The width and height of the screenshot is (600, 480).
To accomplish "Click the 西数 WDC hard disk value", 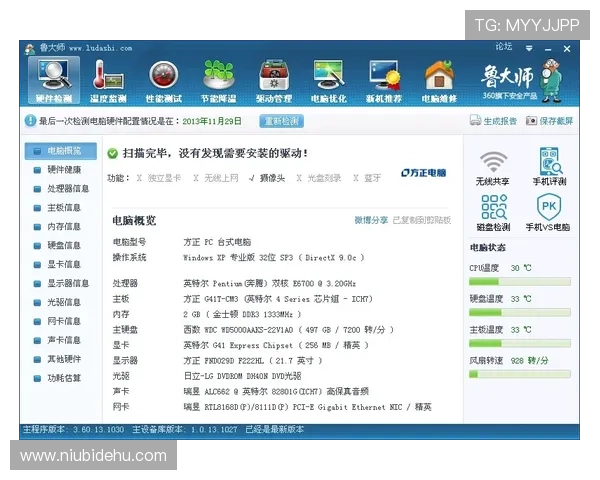I will [288, 330].
